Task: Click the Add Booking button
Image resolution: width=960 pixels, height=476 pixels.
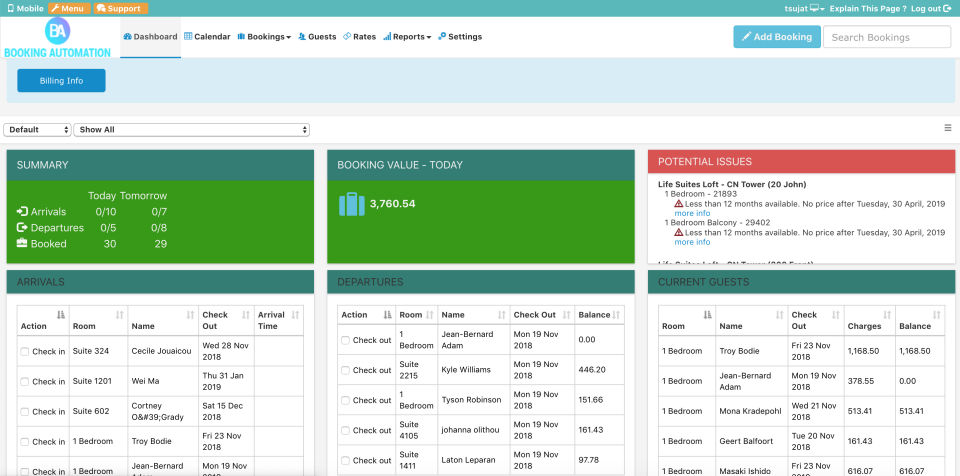Action: [x=777, y=37]
